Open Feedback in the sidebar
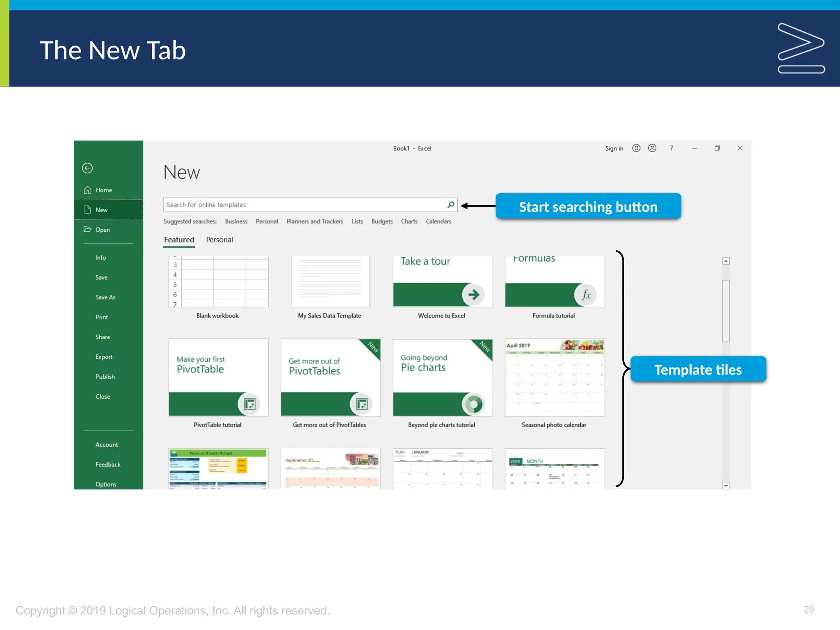 coord(109,464)
